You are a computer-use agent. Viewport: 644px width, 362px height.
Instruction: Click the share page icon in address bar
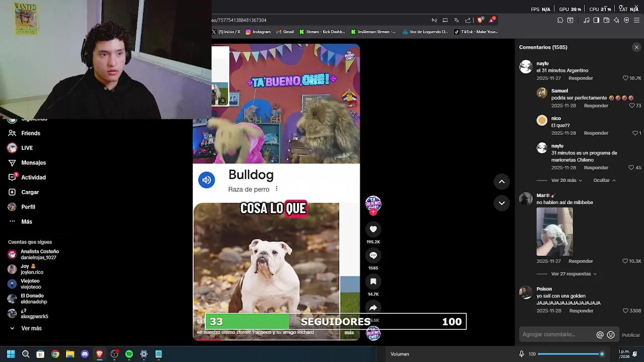[x=468, y=20]
